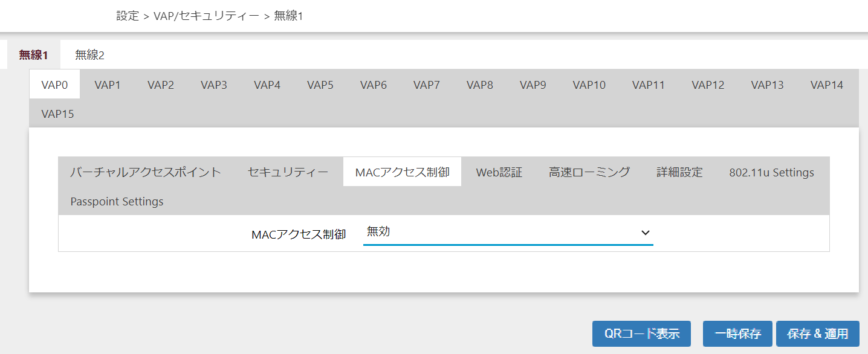Open the VAP15 tab
The image size is (868, 354).
tap(57, 114)
